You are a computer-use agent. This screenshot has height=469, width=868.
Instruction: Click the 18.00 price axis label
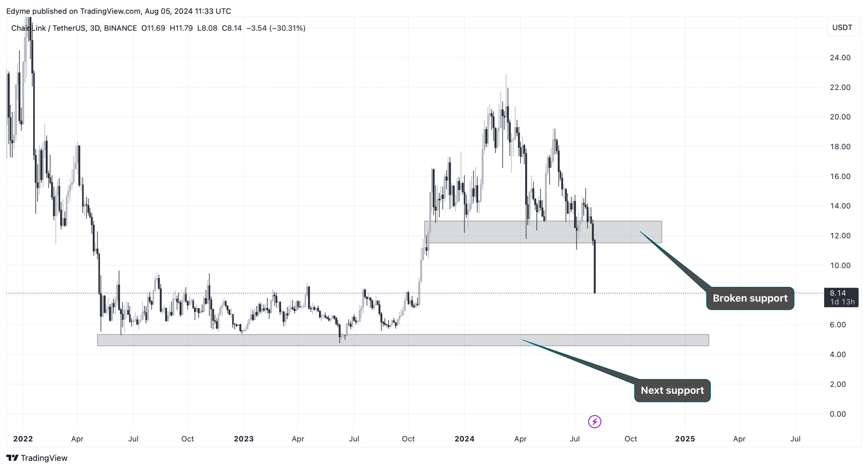[x=840, y=147]
